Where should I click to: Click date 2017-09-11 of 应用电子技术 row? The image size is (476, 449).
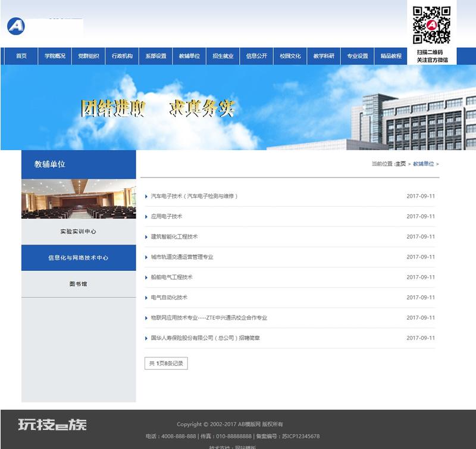[421, 216]
